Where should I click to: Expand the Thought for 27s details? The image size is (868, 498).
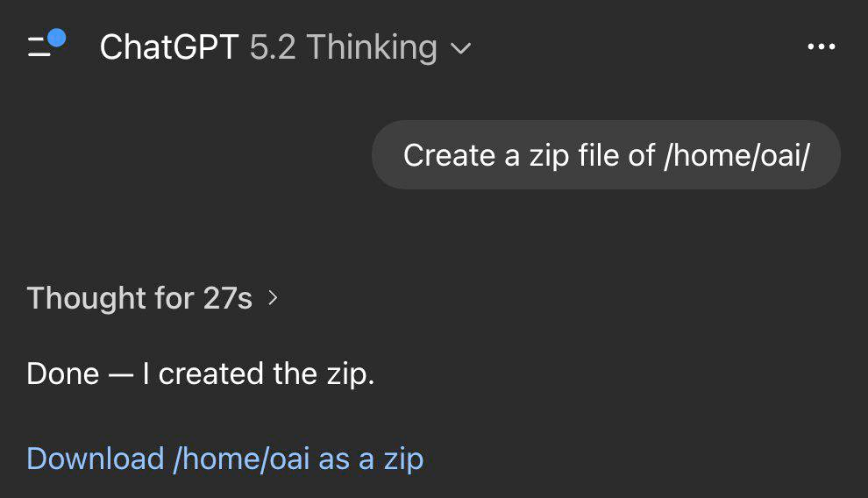tap(140, 299)
